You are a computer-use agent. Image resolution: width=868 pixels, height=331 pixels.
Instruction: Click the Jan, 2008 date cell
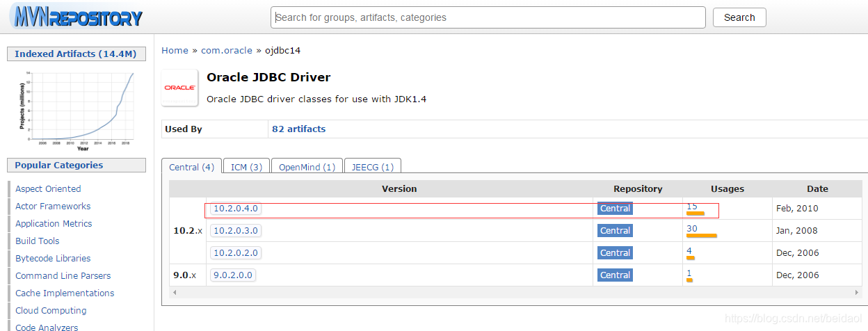pyautogui.click(x=797, y=230)
